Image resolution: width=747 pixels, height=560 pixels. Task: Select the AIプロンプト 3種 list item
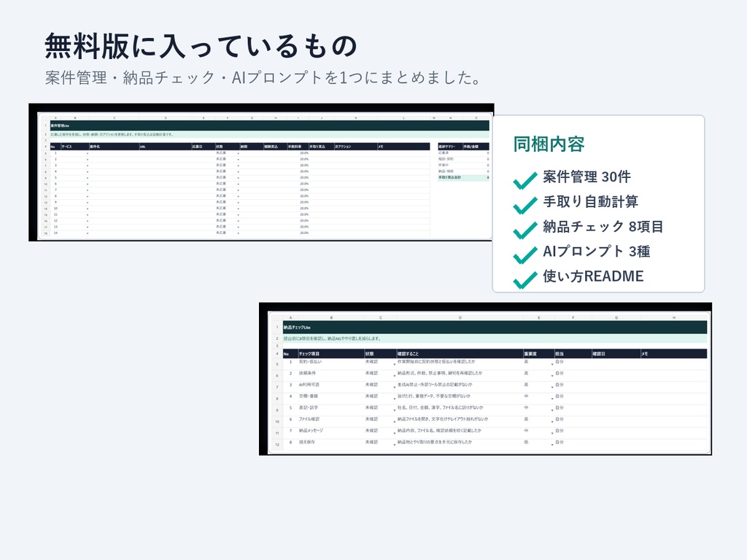(x=597, y=252)
